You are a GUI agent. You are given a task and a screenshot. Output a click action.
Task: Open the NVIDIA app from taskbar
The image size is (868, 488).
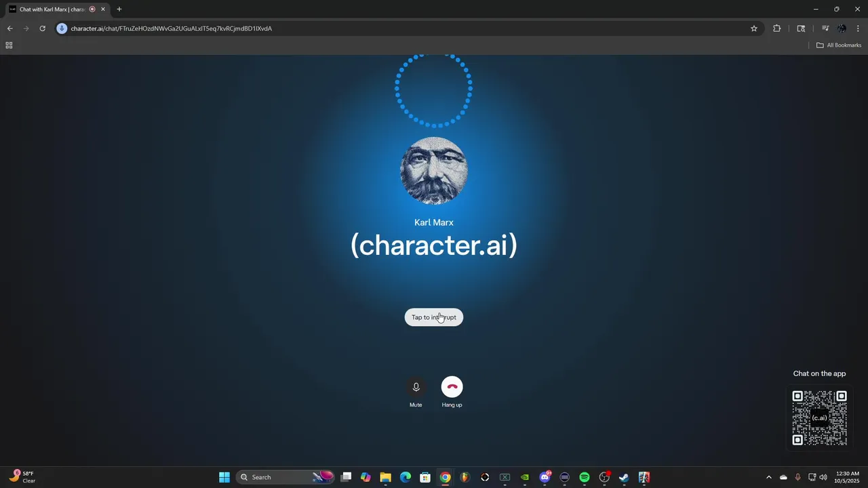click(525, 477)
